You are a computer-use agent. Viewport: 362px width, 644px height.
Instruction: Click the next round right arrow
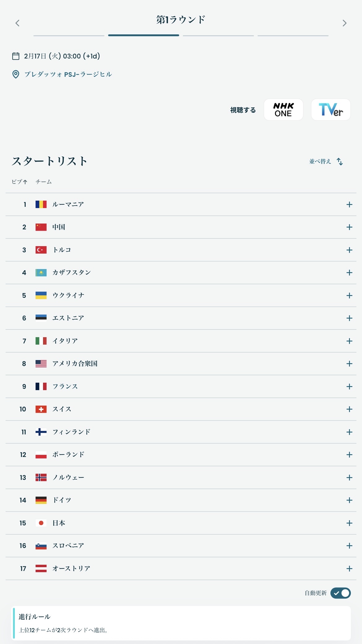coord(344,23)
